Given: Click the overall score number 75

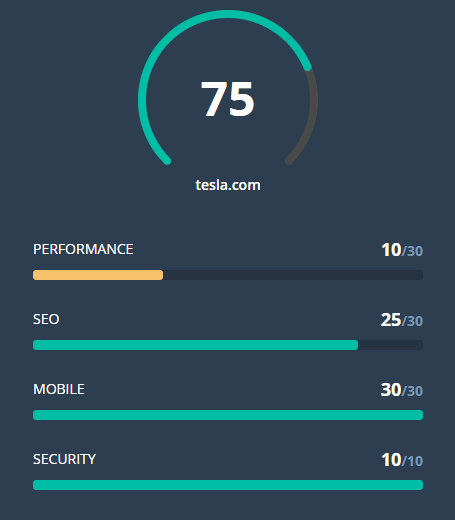Looking at the screenshot, I should pyautogui.click(x=228, y=99).
